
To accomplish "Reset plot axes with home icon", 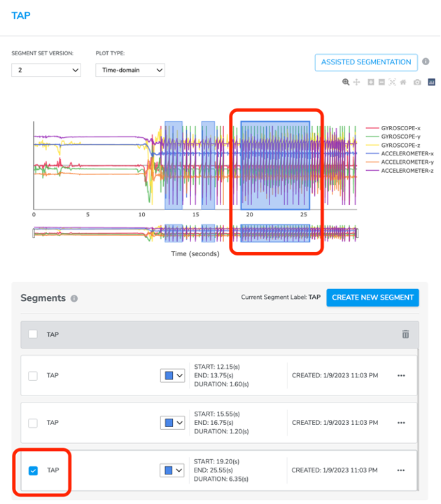I will click(x=403, y=83).
